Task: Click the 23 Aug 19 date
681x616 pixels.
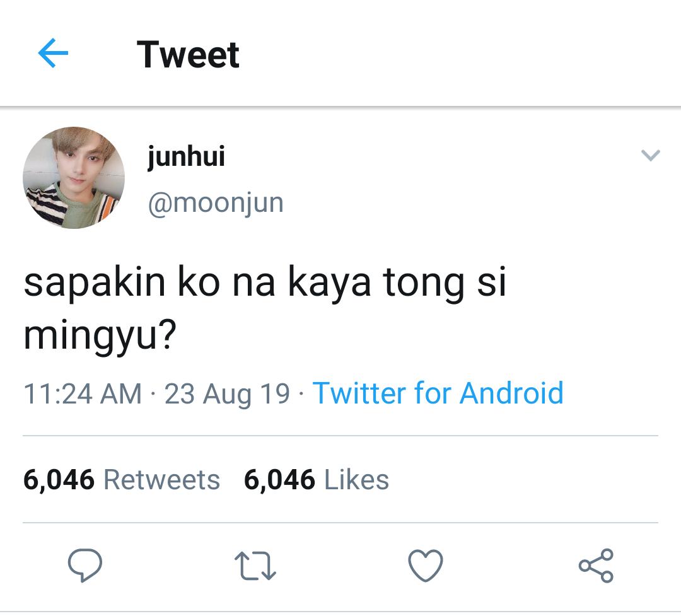Action: click(x=227, y=395)
